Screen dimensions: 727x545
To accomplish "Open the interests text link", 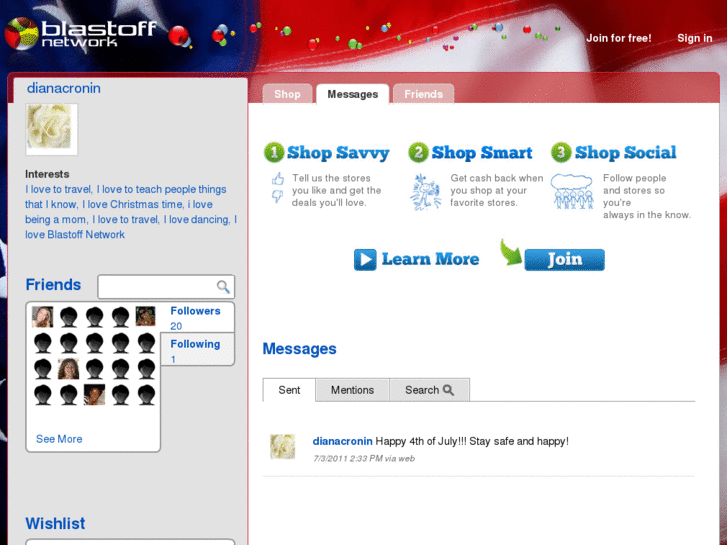I will 131,212.
